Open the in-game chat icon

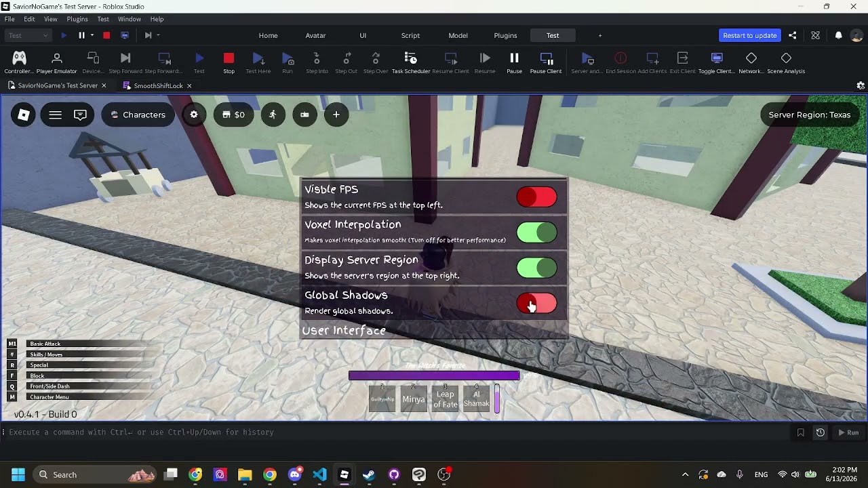coord(80,115)
